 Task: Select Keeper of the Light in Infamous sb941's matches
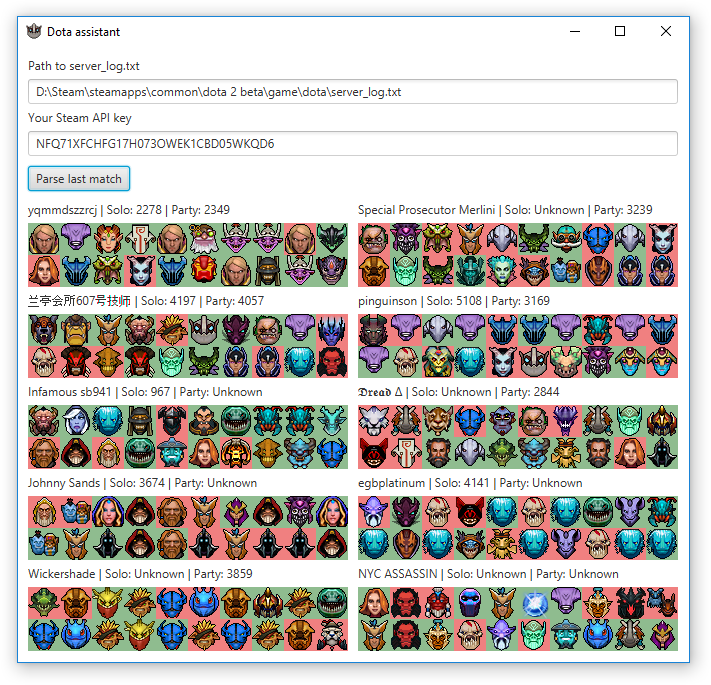coord(108,453)
